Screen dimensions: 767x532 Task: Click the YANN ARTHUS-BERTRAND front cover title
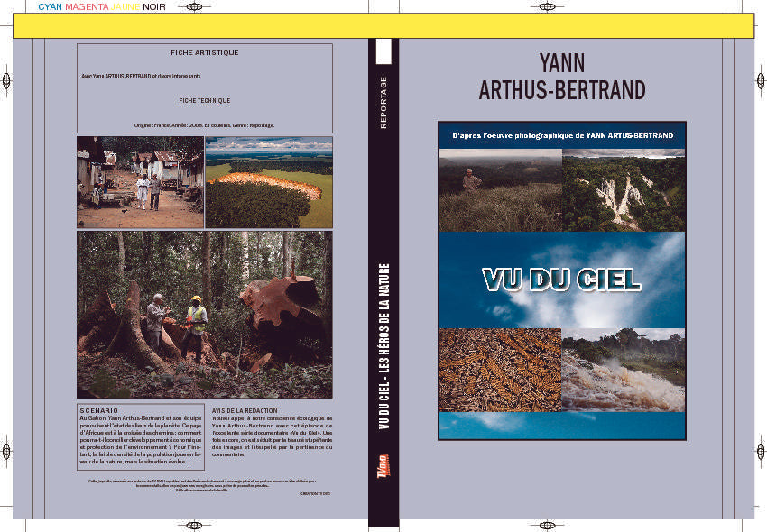[x=562, y=77]
